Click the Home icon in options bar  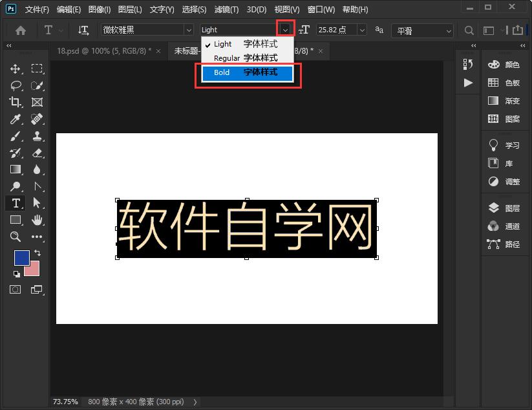tap(21, 30)
